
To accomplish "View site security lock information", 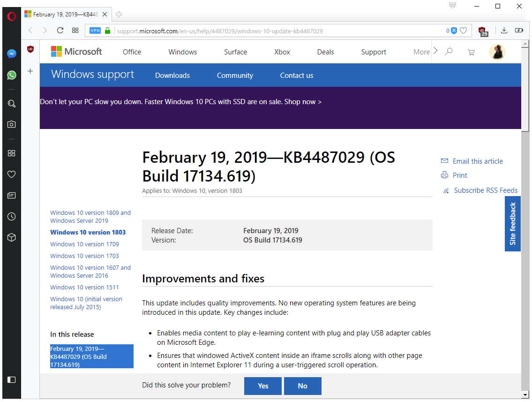I will pos(107,30).
